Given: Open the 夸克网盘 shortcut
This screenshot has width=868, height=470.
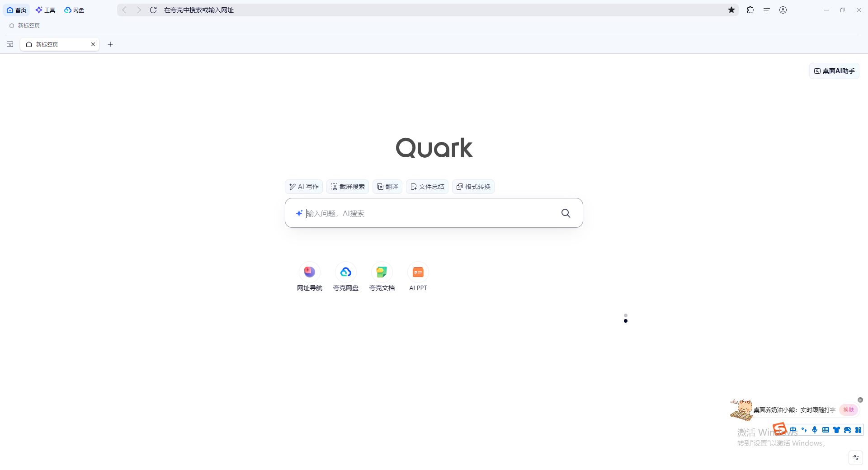Looking at the screenshot, I should (346, 277).
